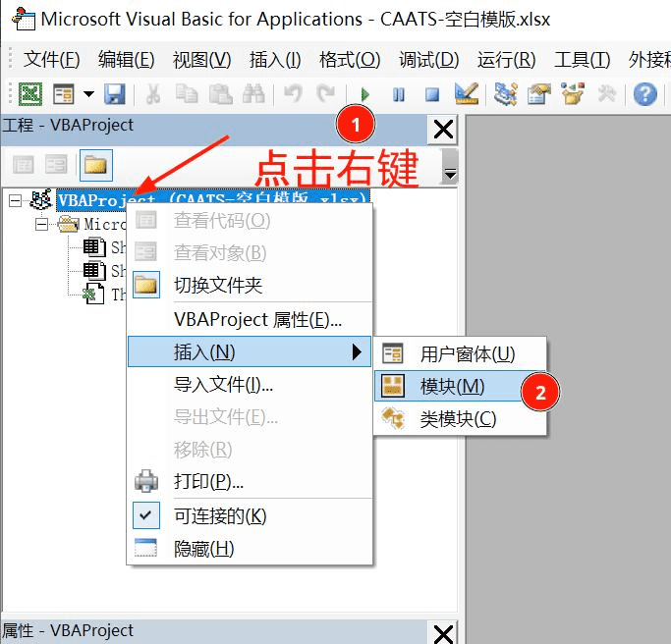The width and height of the screenshot is (671, 644).
Task: Click the Redo toolbar icon
Action: click(x=325, y=93)
